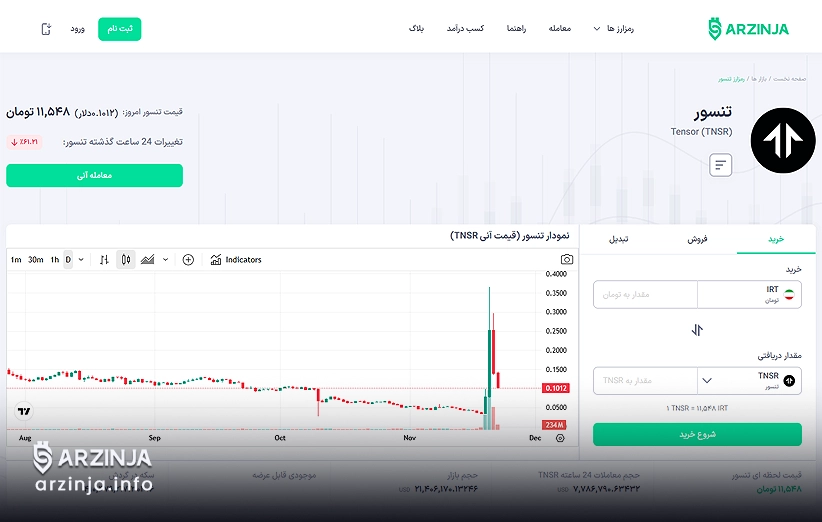Click the IRT toman currency selector
The image size is (822, 522).
coord(749,295)
